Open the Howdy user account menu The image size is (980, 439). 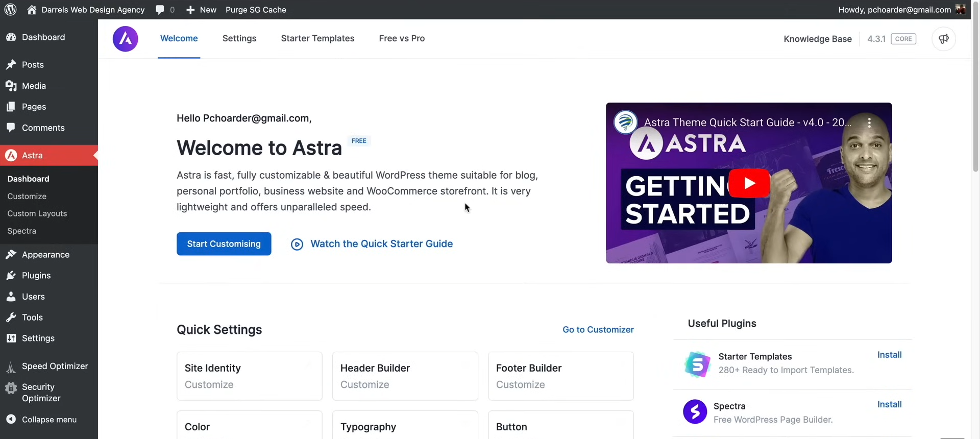click(901, 10)
